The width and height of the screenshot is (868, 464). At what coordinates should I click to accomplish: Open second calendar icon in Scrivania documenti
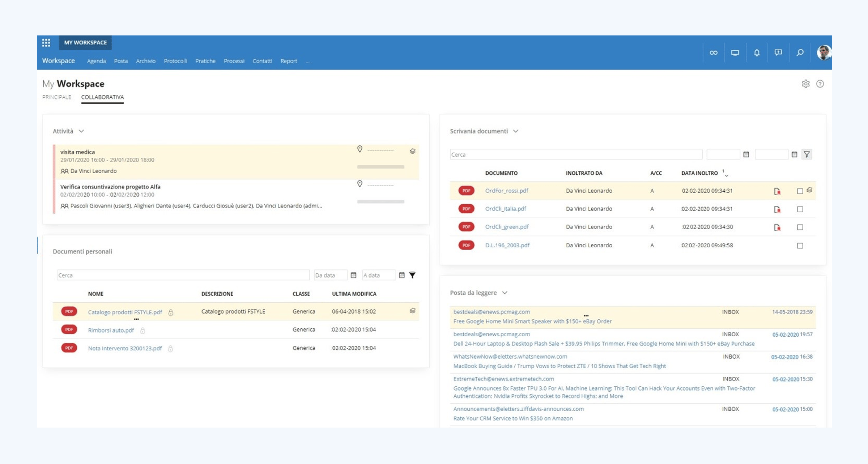[x=794, y=154]
